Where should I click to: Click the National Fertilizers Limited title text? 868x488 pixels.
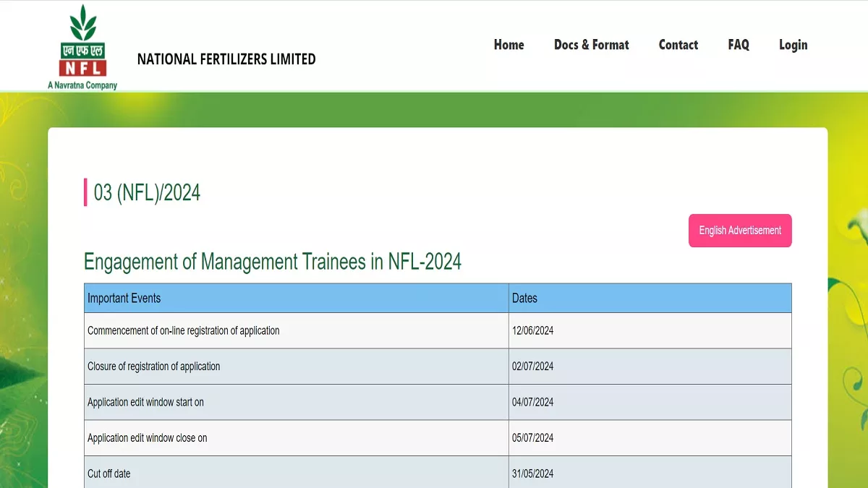(226, 59)
